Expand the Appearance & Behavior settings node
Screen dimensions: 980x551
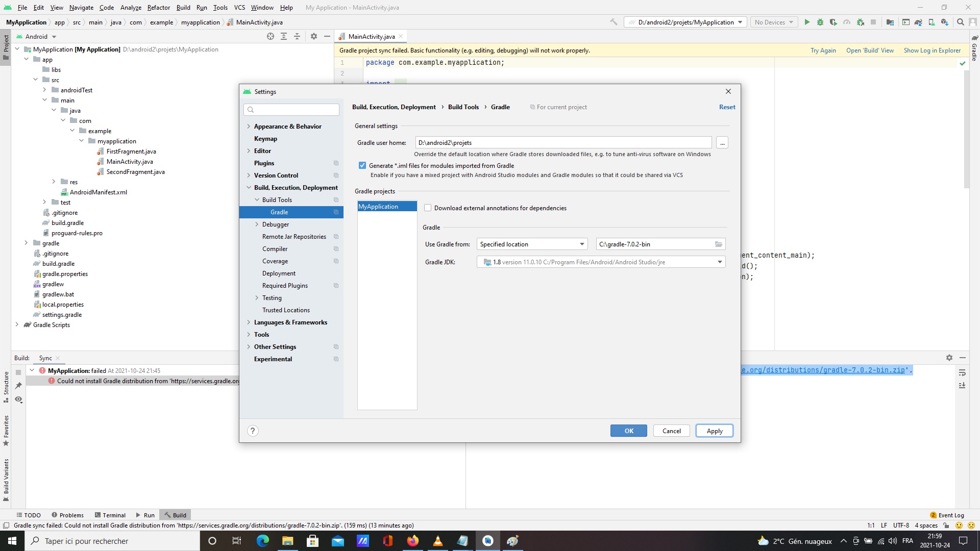click(x=249, y=127)
